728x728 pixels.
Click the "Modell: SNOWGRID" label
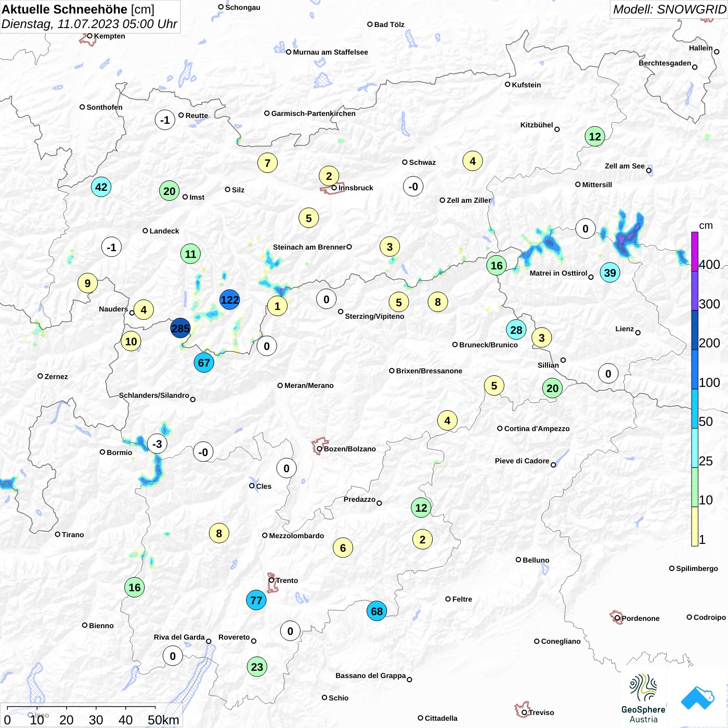(x=669, y=9)
